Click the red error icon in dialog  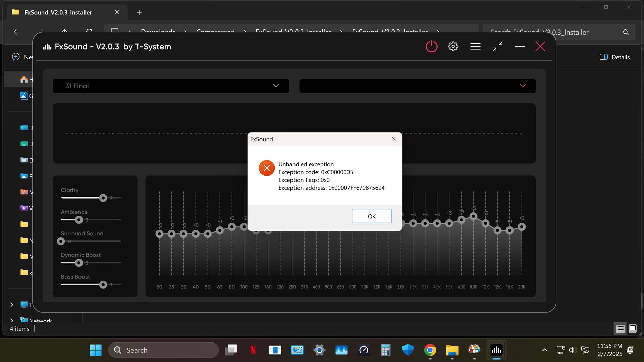[x=267, y=168]
